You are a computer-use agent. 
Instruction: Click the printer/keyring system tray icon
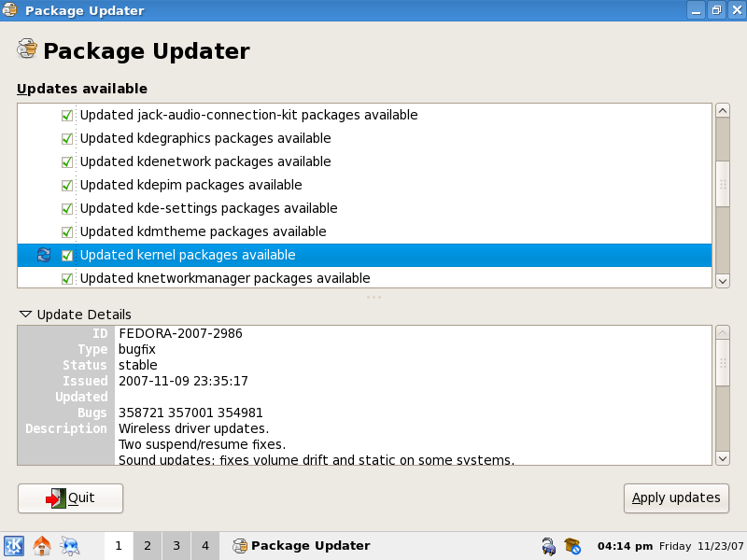[x=548, y=546]
